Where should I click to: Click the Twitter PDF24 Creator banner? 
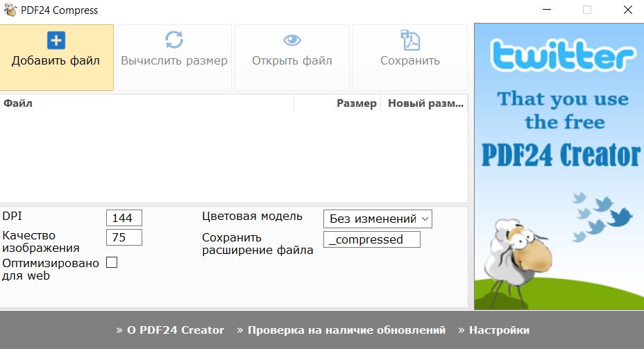pyautogui.click(x=559, y=167)
